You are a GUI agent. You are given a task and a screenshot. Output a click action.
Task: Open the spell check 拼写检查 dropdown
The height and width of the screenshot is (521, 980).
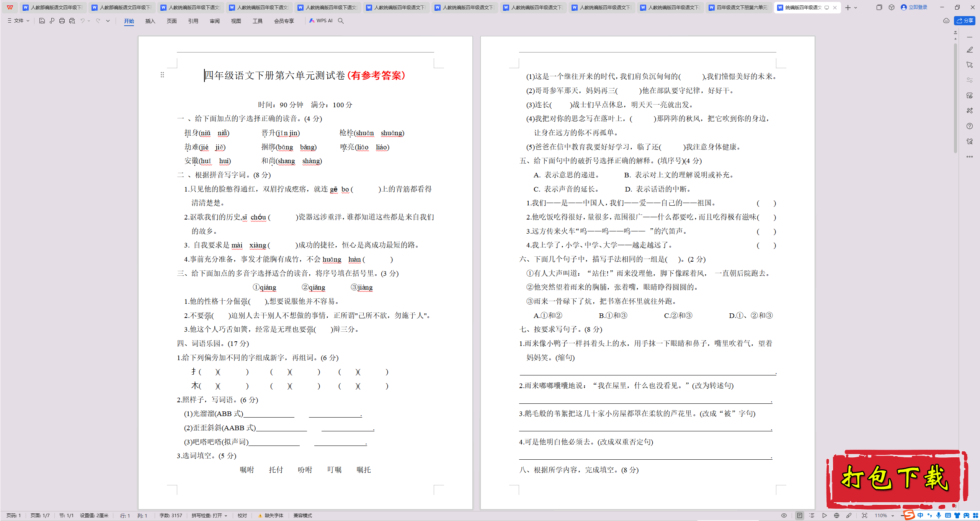(x=209, y=516)
